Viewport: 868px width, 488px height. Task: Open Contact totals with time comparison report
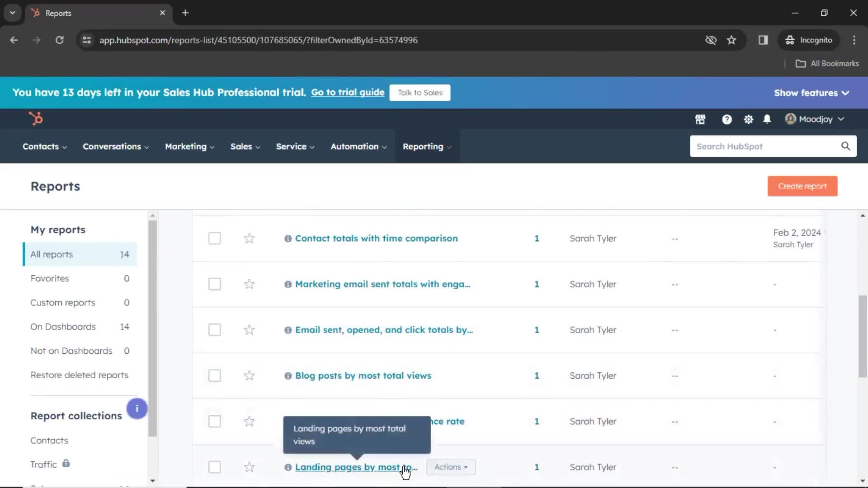pos(376,238)
